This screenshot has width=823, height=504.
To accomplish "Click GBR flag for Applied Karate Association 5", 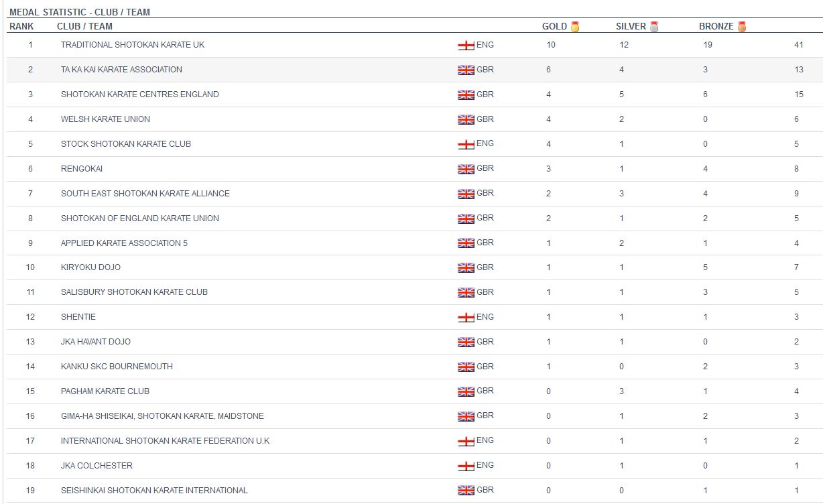I will tap(466, 243).
